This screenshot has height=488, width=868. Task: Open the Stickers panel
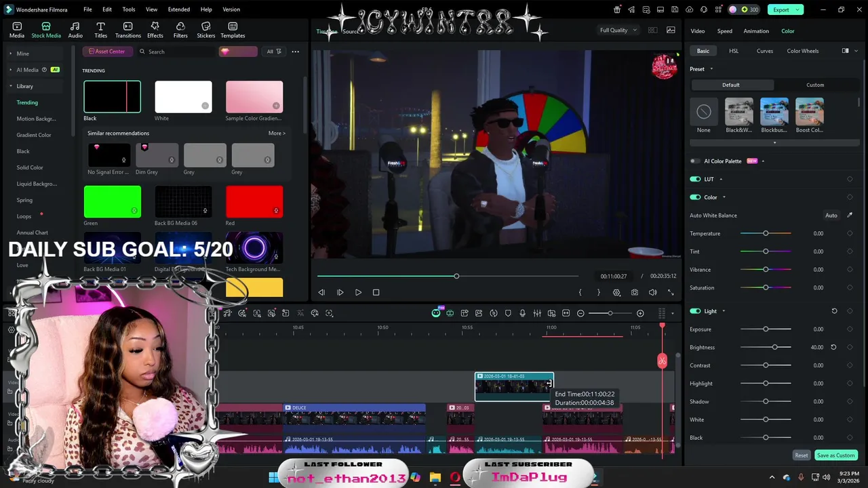[206, 30]
